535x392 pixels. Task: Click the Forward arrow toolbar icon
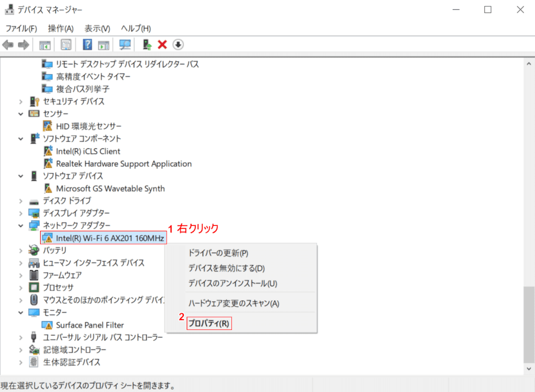point(24,45)
